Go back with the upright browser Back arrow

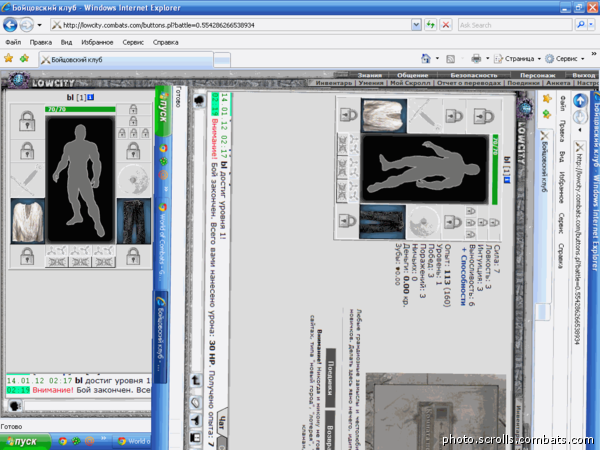click(x=10, y=25)
